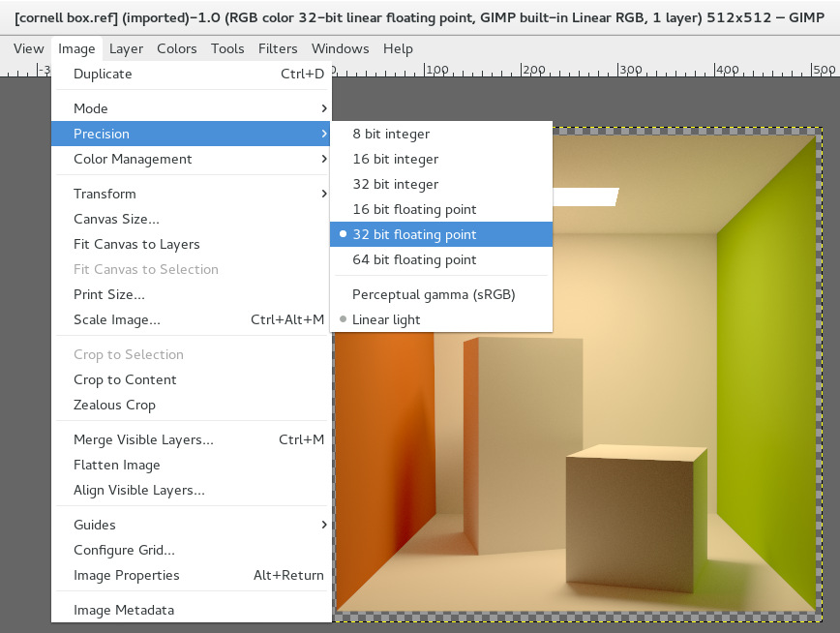Duplicate the image

pos(102,74)
